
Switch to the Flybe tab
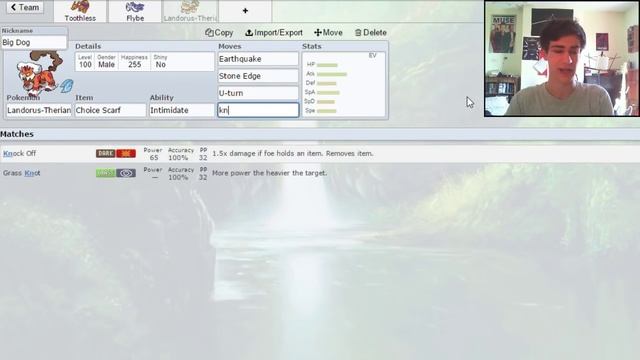tap(135, 11)
